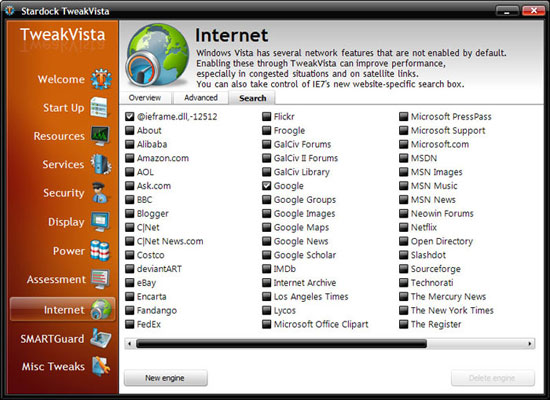Select the Misc Tweaks section label
Image resolution: width=550 pixels, height=400 pixels.
[53, 366]
